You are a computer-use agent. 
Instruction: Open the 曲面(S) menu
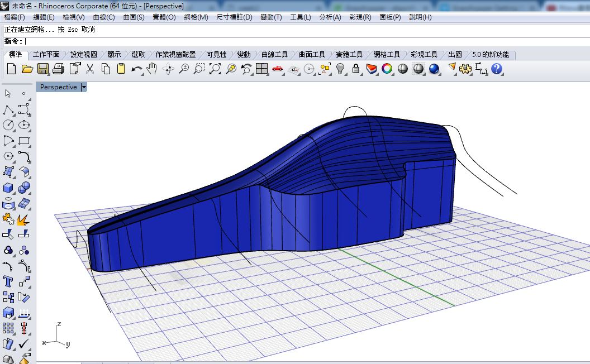click(134, 17)
